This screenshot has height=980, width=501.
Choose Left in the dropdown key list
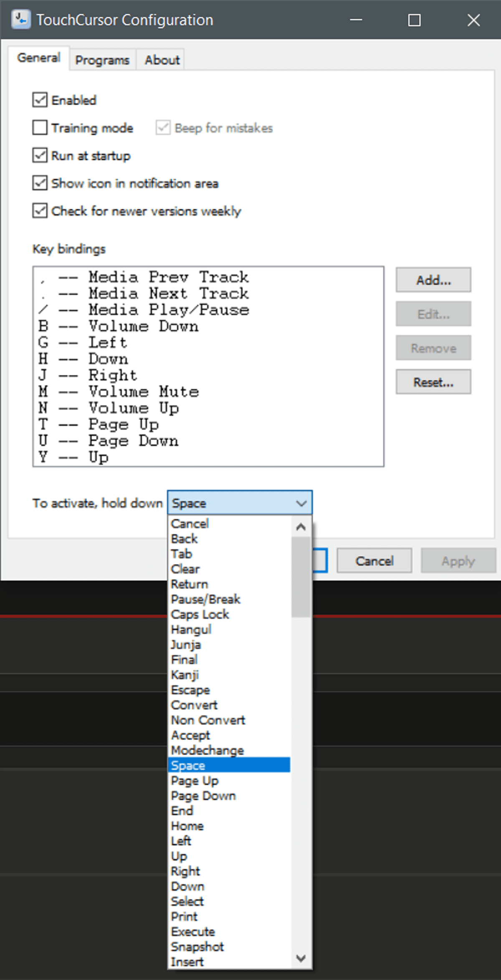click(x=229, y=841)
